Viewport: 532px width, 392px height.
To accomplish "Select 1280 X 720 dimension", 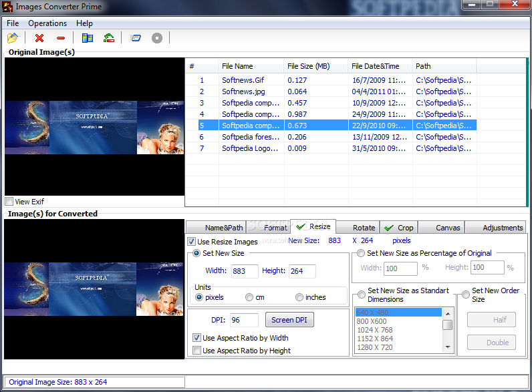I will click(x=398, y=347).
